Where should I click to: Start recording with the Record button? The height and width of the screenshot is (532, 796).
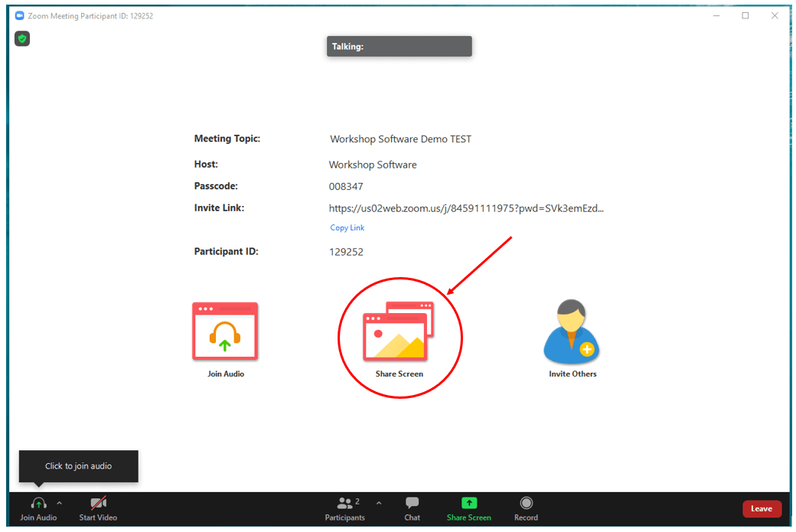526,509
